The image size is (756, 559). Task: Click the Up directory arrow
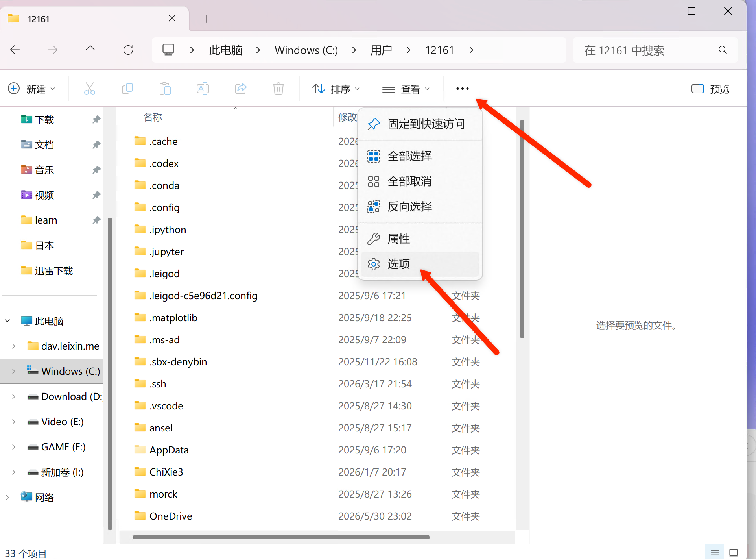pyautogui.click(x=90, y=50)
